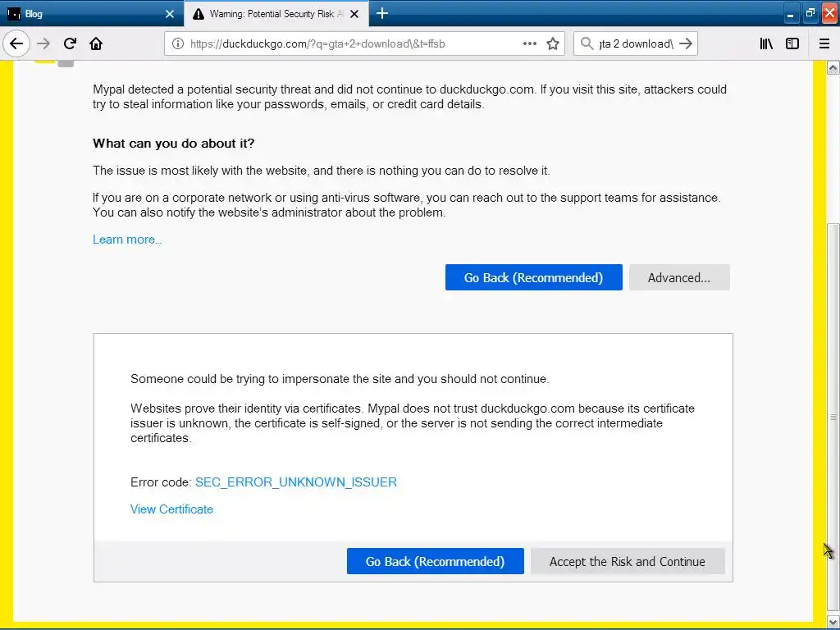This screenshot has width=840, height=630.
Task: Open page actions three-dot menu
Action: pos(529,43)
